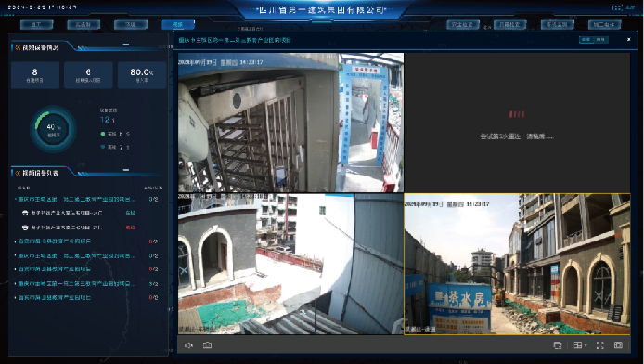Enter fullscreen via video toolbar expand icon

[x=600, y=345]
